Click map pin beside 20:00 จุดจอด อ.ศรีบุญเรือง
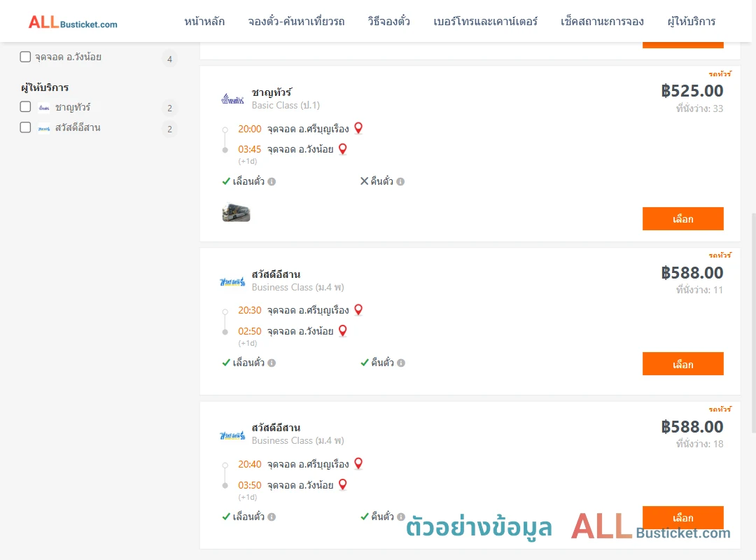The image size is (756, 560). tap(358, 128)
